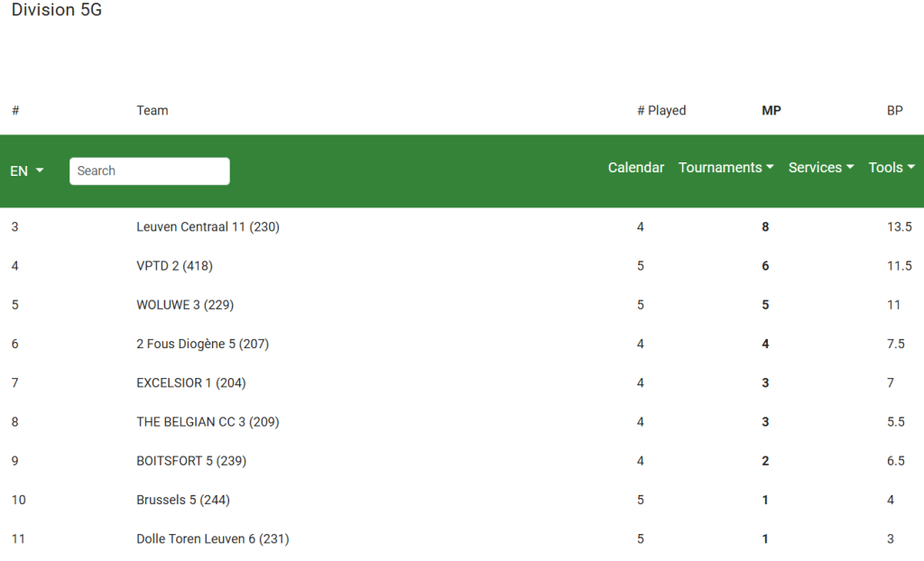Click the Division 5G heading

[56, 11]
